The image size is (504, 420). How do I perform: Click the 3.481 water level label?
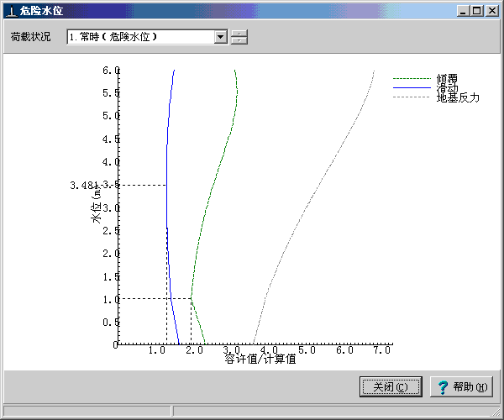click(83, 185)
